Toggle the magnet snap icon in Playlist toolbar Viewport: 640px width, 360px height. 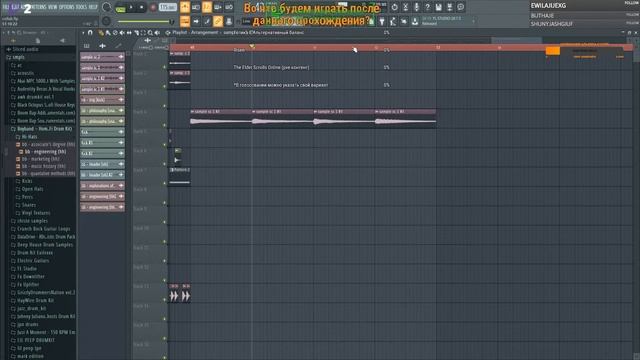tap(90, 33)
